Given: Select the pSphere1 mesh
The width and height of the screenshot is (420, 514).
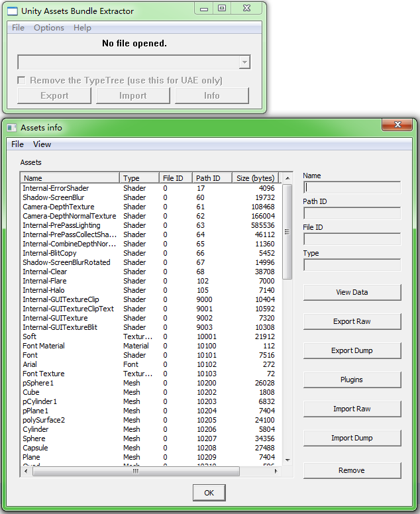Looking at the screenshot, I should (x=151, y=383).
